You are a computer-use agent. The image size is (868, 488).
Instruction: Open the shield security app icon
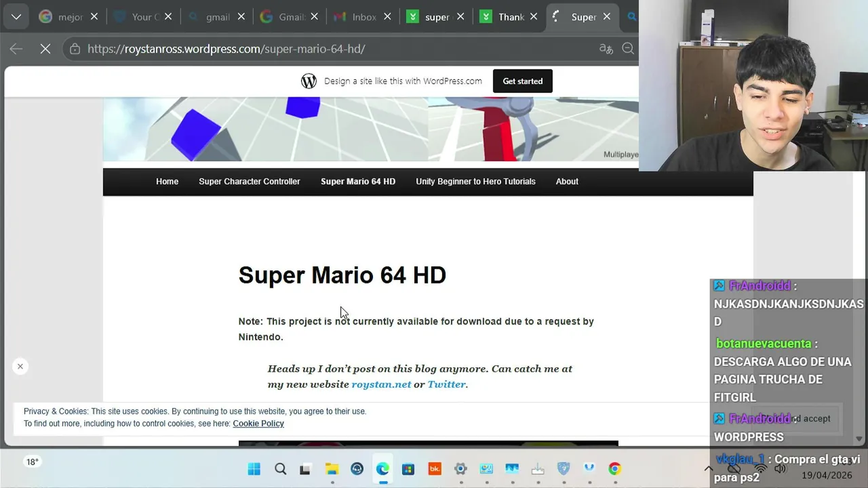click(564, 469)
